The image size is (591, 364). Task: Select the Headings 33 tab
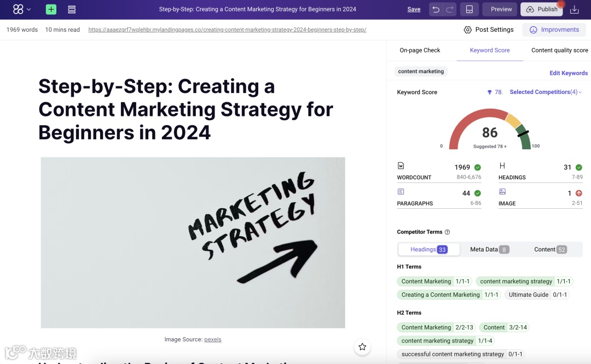pyautogui.click(x=429, y=249)
